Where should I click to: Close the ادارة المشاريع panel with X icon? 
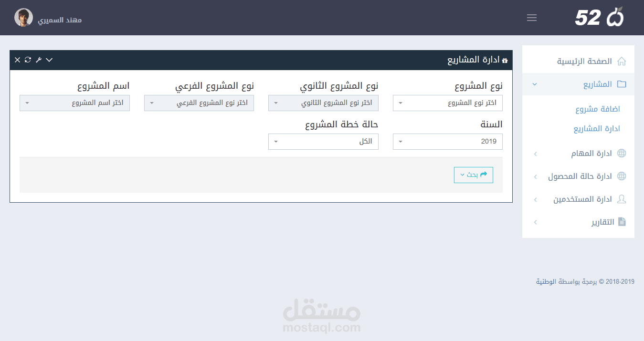[x=17, y=60]
